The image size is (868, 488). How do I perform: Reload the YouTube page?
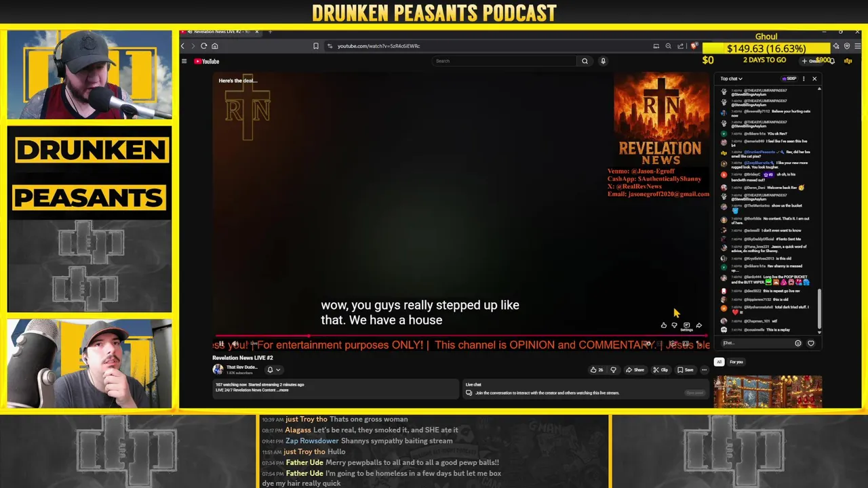point(203,46)
